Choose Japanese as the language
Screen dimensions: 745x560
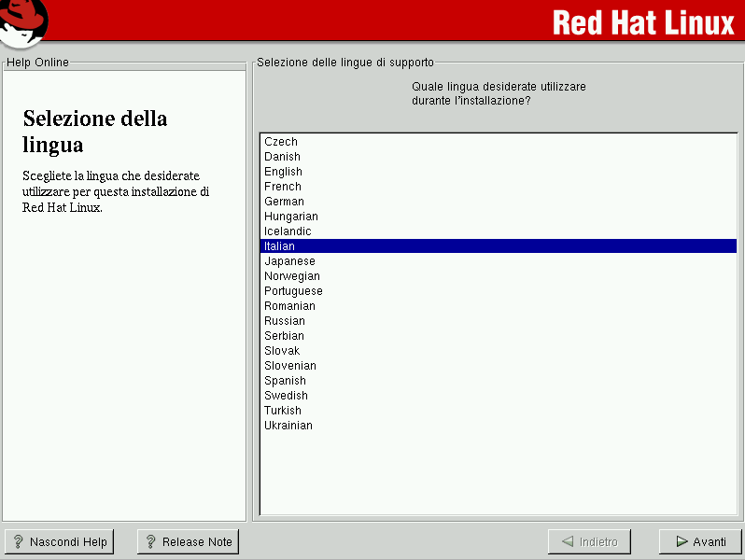click(289, 261)
